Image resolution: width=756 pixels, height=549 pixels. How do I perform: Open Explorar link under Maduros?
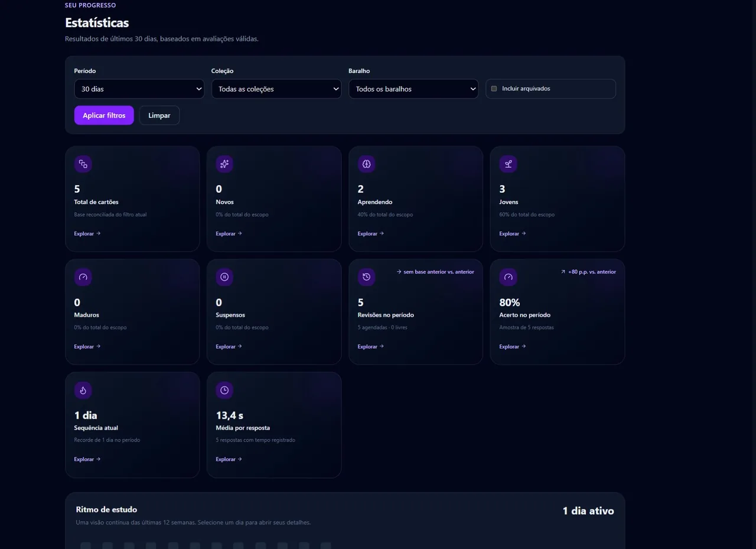point(87,346)
